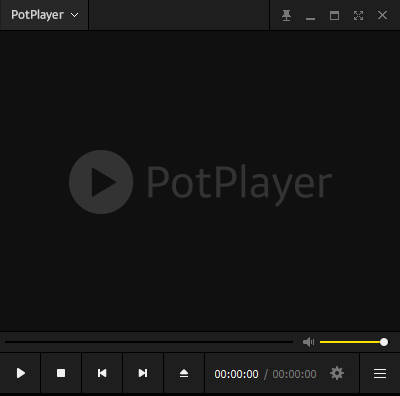This screenshot has height=396, width=400.
Task: Jump to the previous track
Action: pos(102,373)
